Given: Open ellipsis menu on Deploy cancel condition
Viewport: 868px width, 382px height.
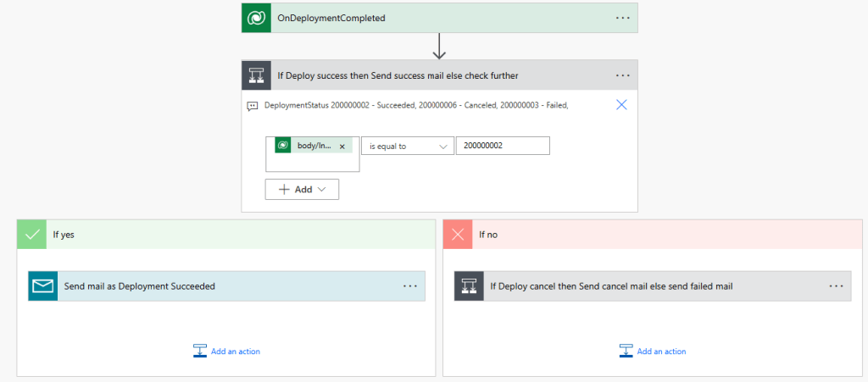Looking at the screenshot, I should 837,286.
